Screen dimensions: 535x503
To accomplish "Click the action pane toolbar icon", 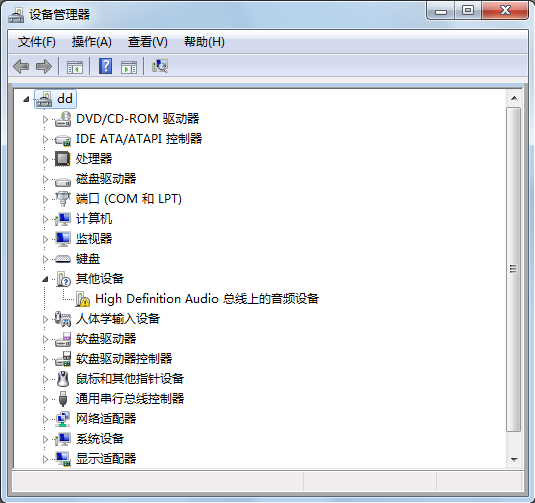I will tap(129, 67).
